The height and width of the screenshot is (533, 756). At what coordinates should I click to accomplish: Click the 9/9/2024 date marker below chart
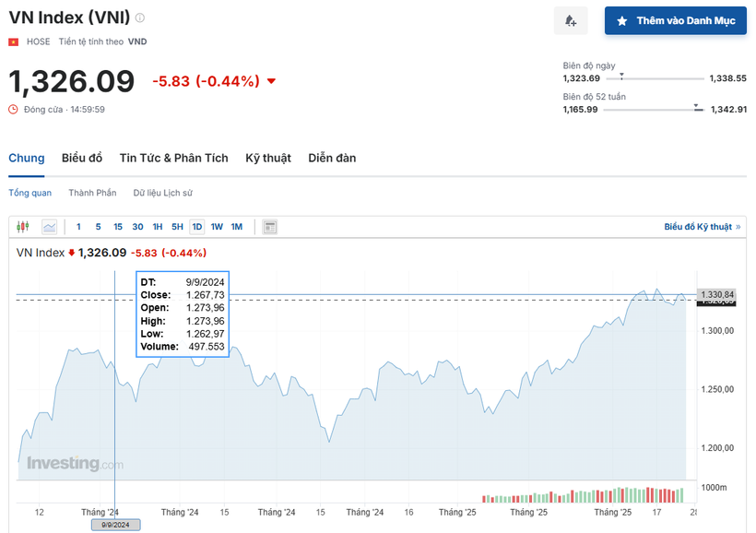coord(116,524)
